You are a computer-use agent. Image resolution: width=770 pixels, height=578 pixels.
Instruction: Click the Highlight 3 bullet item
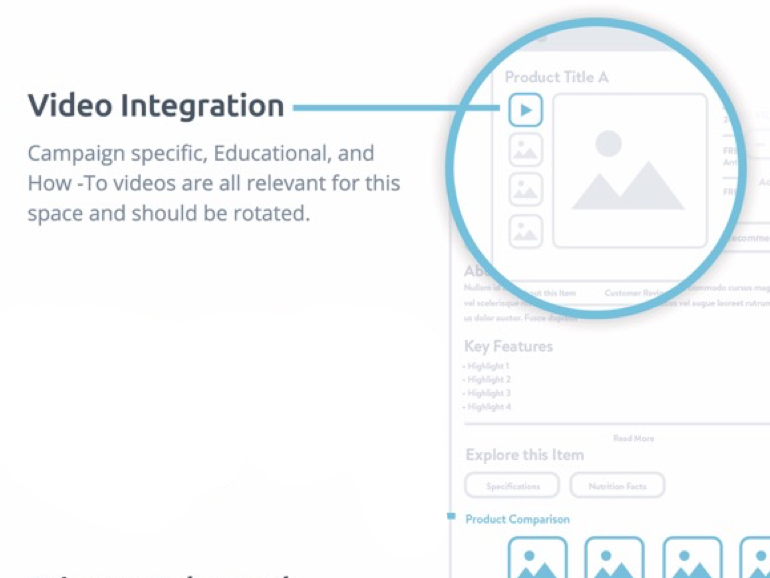(x=487, y=393)
